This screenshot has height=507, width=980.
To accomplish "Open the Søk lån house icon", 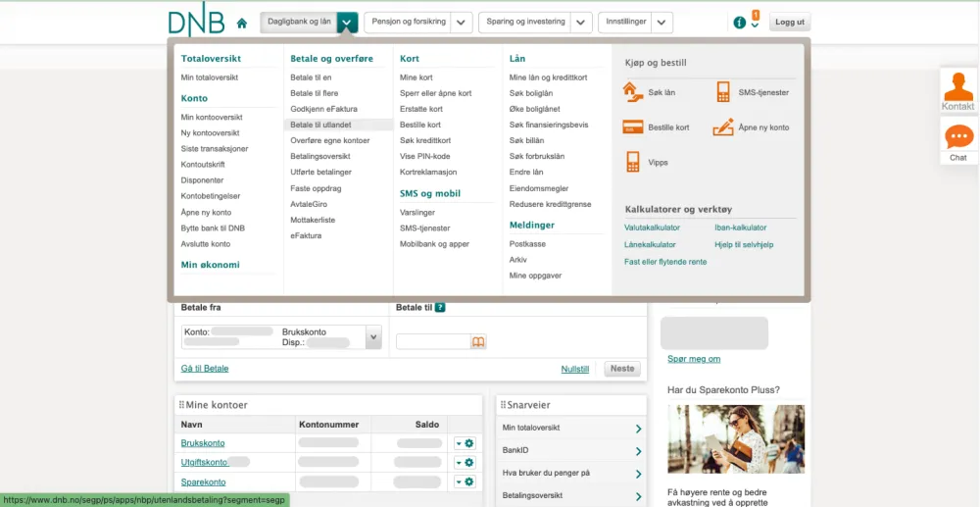I will point(632,92).
